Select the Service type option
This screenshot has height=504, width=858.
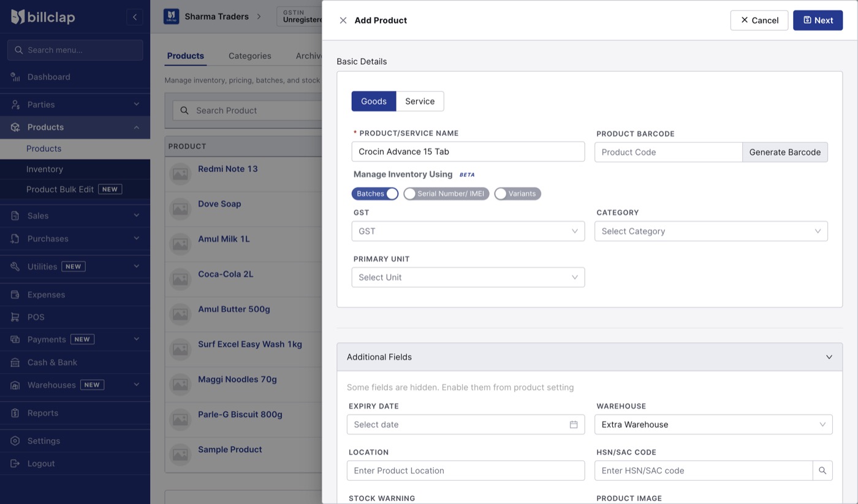(x=420, y=102)
